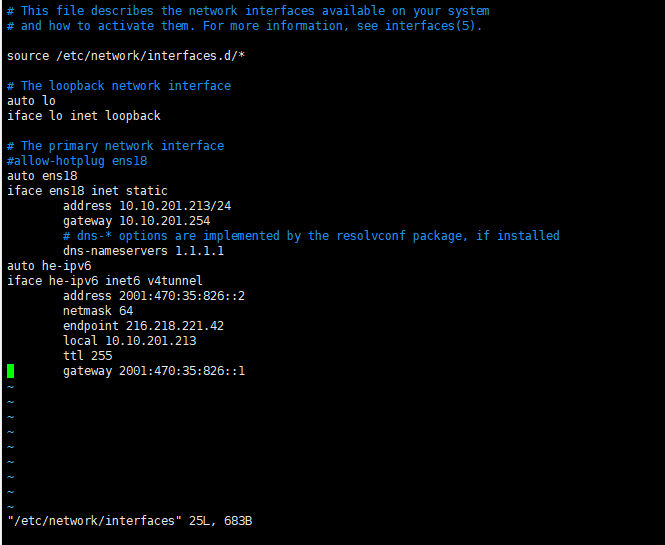Click '# The primary network interface' comment
Image resolution: width=665 pixels, height=545 pixels.
click(x=115, y=146)
